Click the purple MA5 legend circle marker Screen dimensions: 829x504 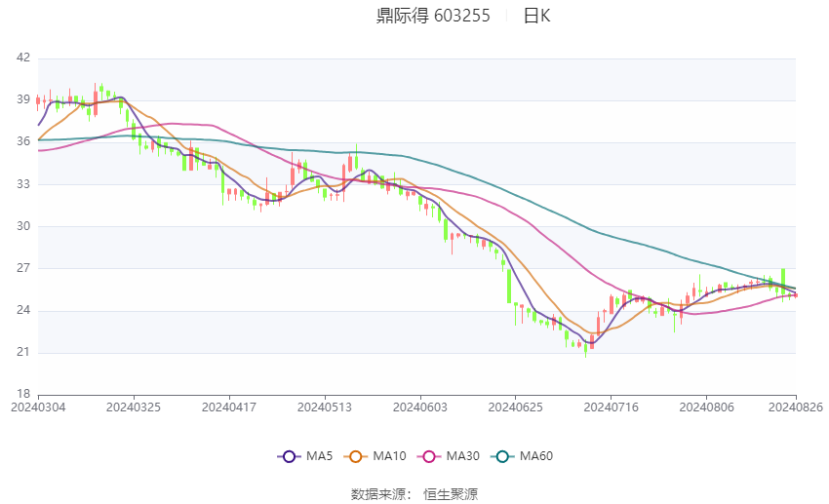pos(288,455)
